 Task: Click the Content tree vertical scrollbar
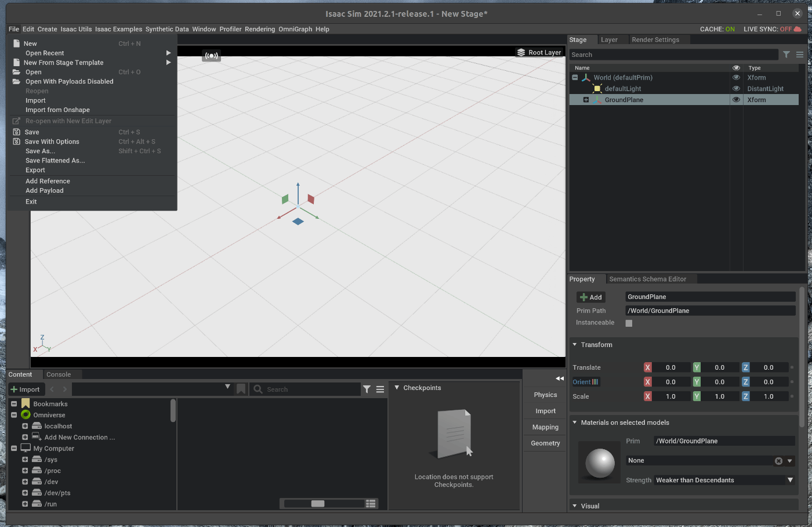point(173,410)
